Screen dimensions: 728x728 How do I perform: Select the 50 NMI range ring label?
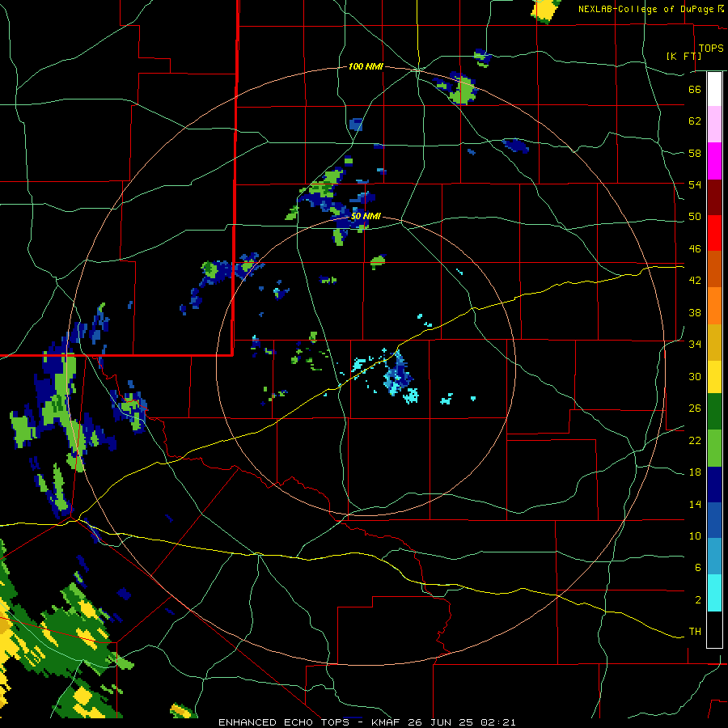(x=366, y=216)
